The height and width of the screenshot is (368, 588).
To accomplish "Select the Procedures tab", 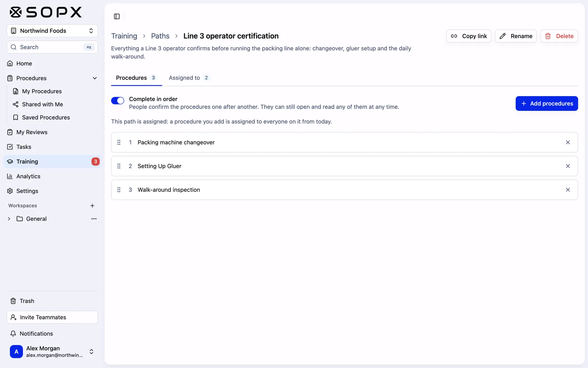I will click(136, 78).
